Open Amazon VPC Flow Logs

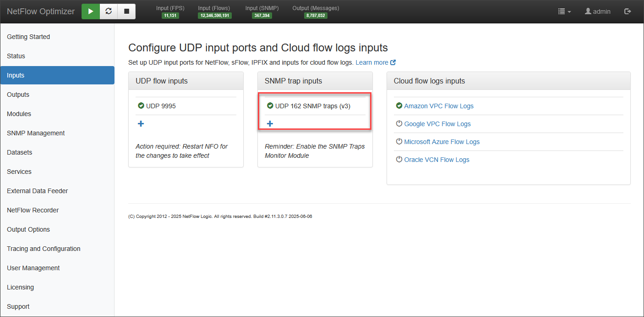coord(439,106)
